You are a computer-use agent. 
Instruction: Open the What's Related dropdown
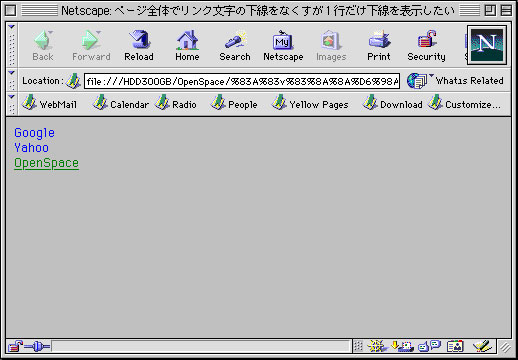tap(455, 81)
